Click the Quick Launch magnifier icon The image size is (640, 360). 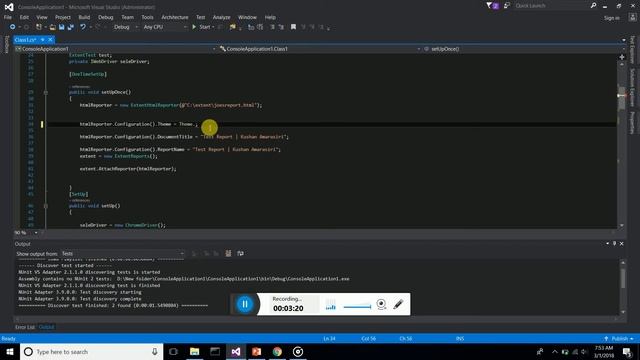[593, 6]
